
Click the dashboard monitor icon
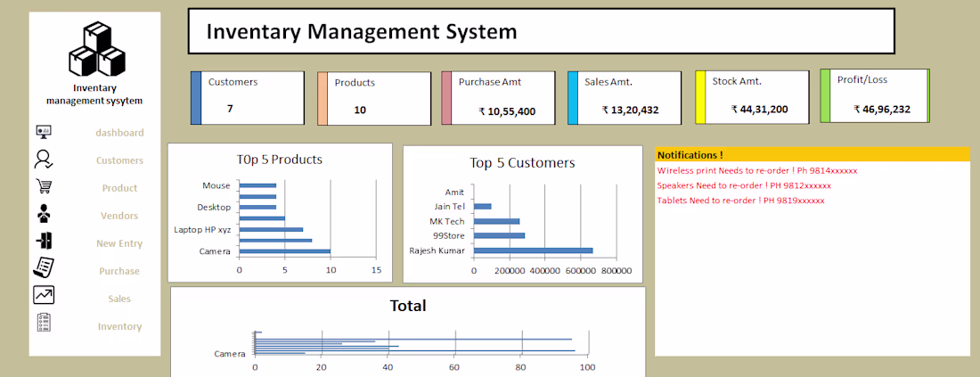44,132
